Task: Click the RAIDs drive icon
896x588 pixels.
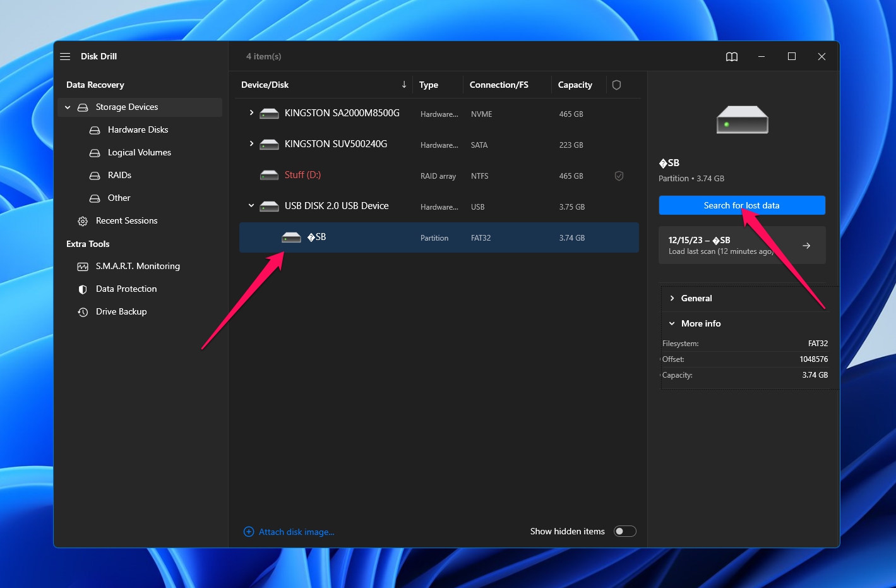Action: click(95, 176)
